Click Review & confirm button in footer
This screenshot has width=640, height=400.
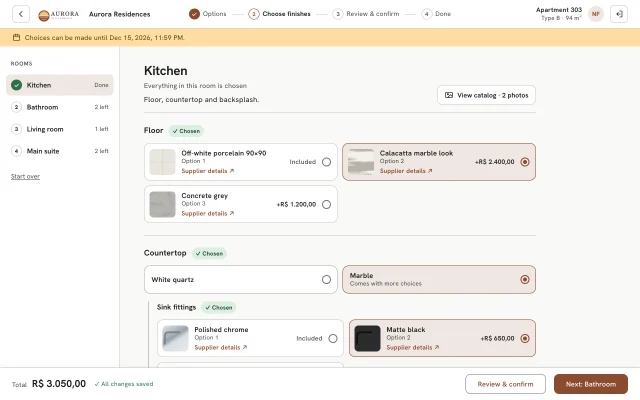click(x=505, y=384)
